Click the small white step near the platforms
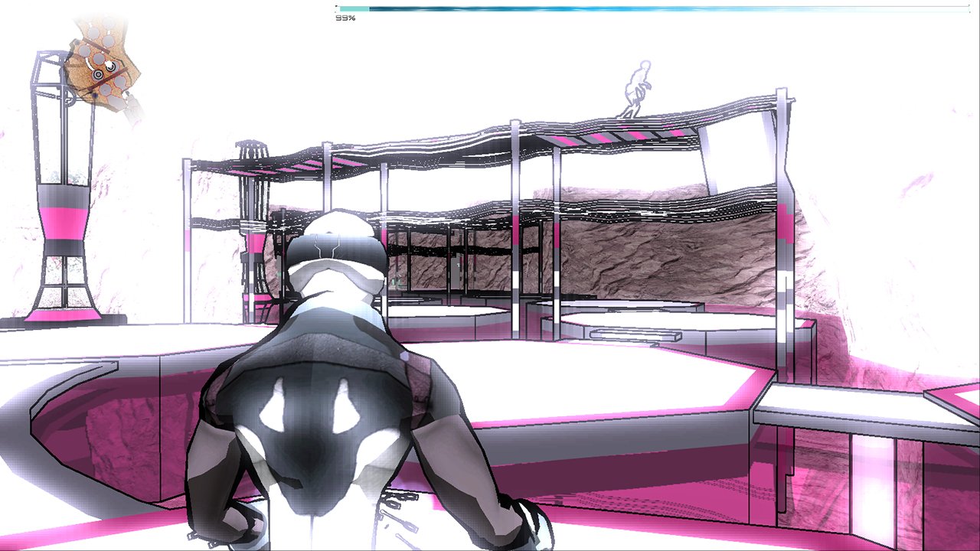Image resolution: width=980 pixels, height=551 pixels. tap(635, 334)
